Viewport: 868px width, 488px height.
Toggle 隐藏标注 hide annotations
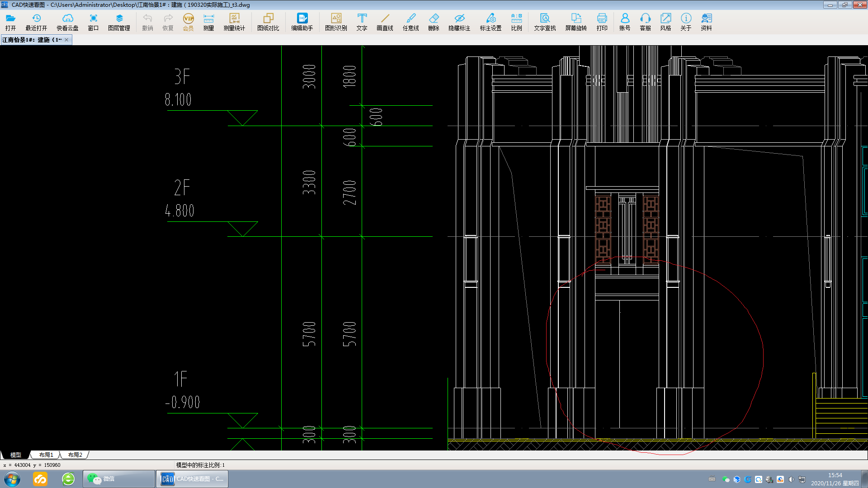point(459,22)
